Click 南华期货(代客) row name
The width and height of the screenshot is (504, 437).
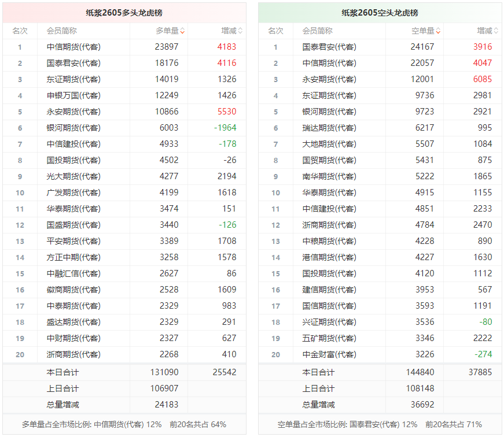pyautogui.click(x=329, y=176)
